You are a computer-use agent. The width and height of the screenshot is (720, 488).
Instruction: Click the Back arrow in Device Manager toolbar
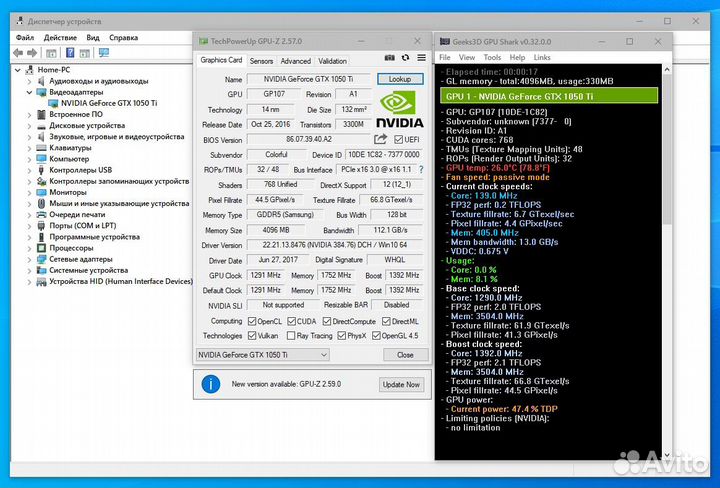pyautogui.click(x=20, y=53)
